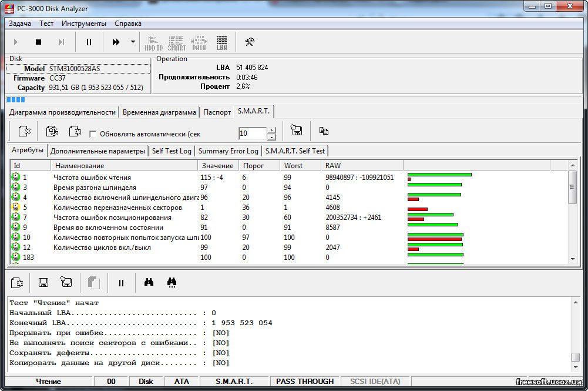Select the Атрибуты sub-tab
The width and height of the screenshot is (588, 391).
pyautogui.click(x=28, y=150)
